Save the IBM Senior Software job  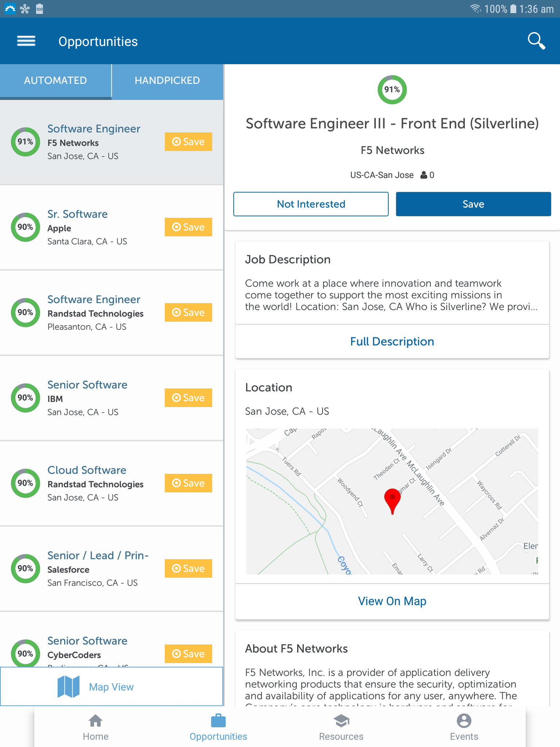[188, 398]
